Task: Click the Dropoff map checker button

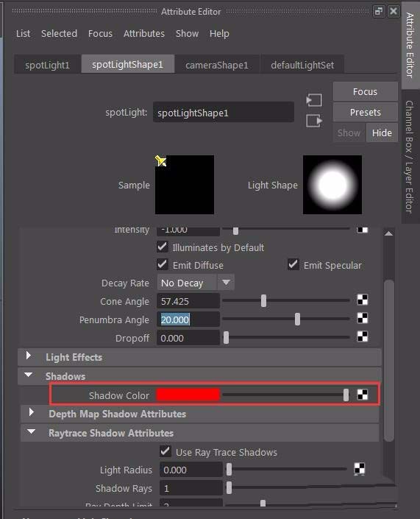Action: [x=363, y=336]
